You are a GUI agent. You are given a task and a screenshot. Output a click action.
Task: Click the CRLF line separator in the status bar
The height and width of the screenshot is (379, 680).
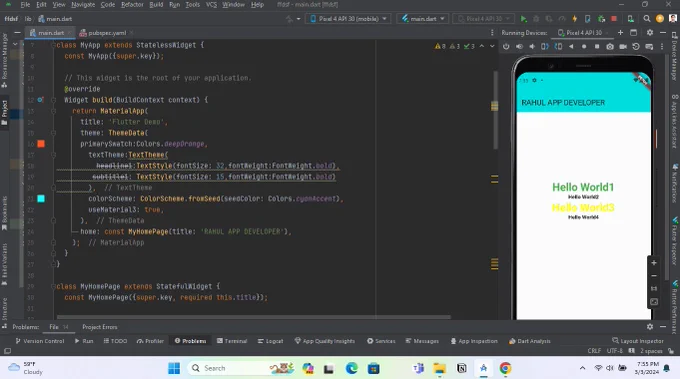(594, 351)
